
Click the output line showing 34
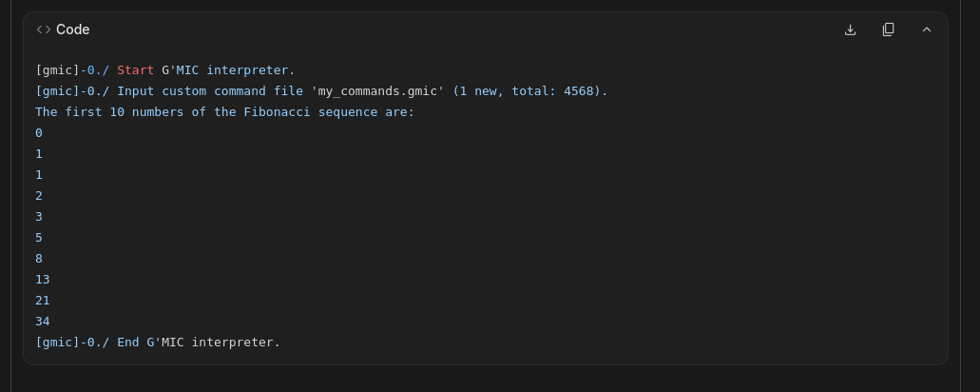[43, 322]
